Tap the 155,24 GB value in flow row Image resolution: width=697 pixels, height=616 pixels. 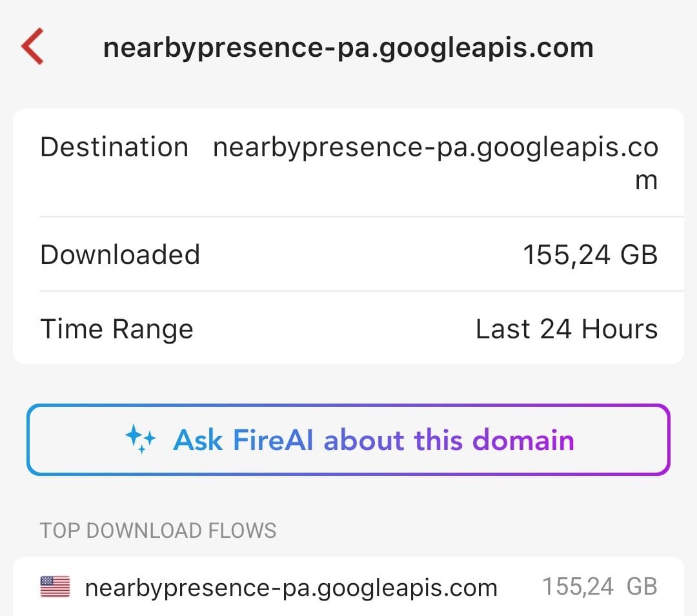pyautogui.click(x=599, y=587)
